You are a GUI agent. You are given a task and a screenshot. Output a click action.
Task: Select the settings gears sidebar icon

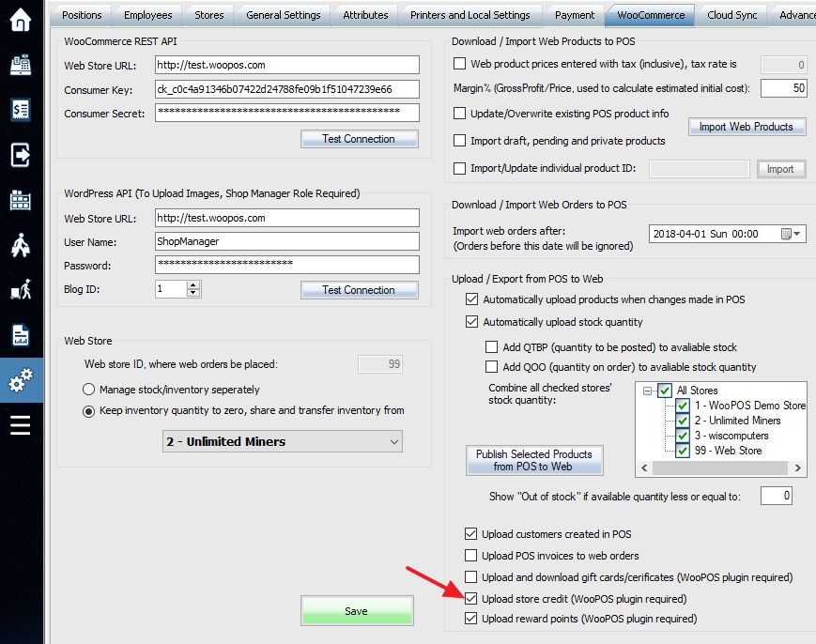pos(21,380)
